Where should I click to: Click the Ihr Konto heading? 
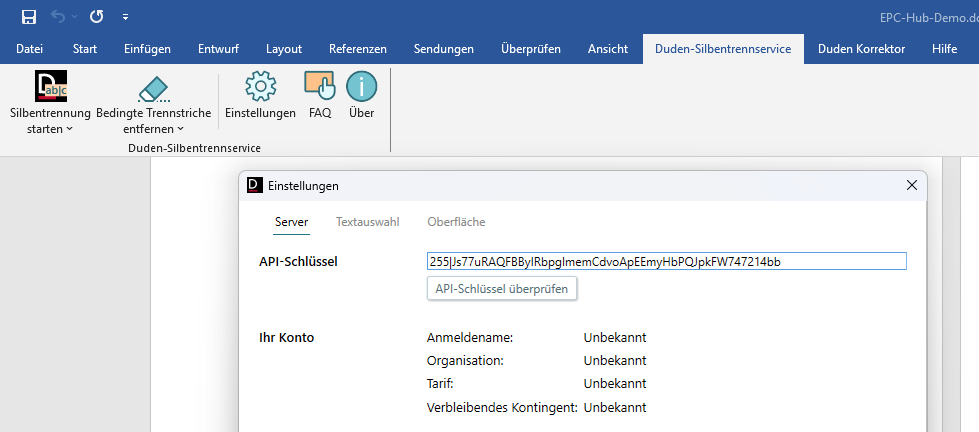[287, 338]
